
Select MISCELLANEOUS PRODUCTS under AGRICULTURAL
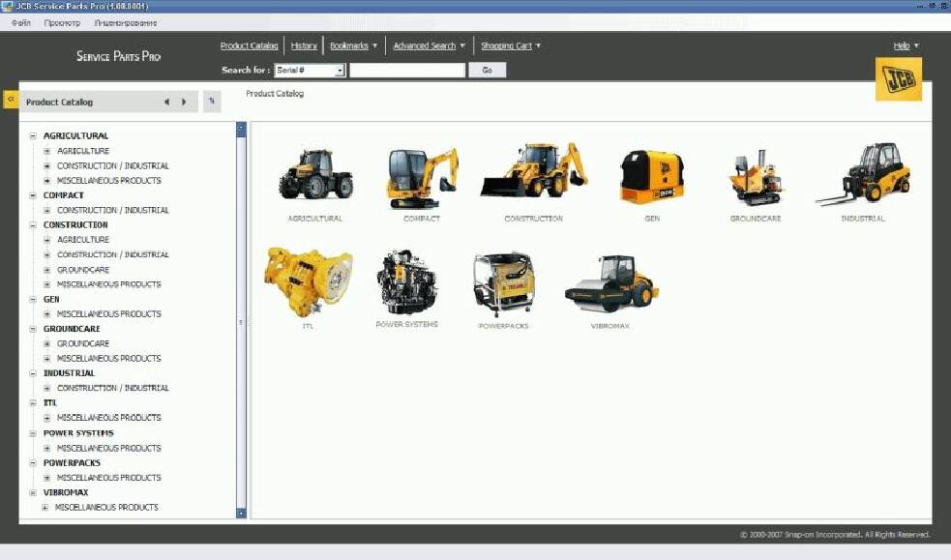pos(109,181)
